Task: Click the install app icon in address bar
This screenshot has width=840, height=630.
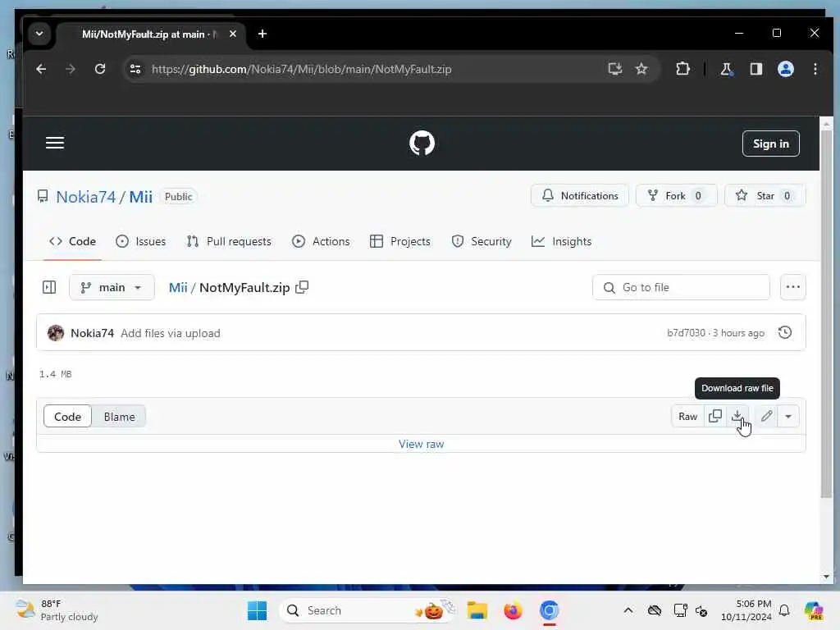Action: coord(615,69)
